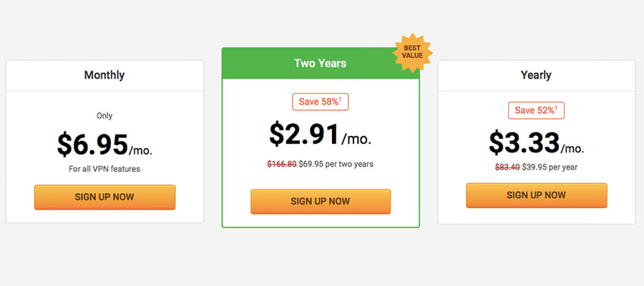Click Sign Up Now under Two Years plan

[321, 202]
